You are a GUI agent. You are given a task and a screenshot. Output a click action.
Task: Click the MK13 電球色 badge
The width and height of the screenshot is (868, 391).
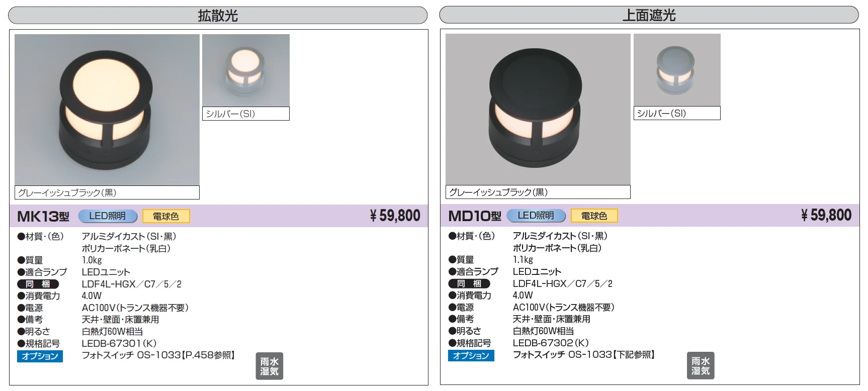pos(166,216)
